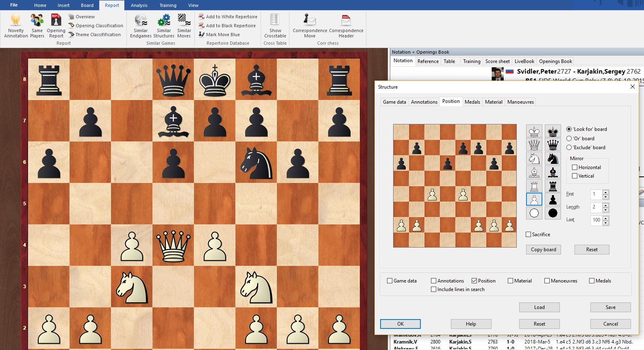644x350 pixels.
Task: Decrease the Length stepper value
Action: (x=605, y=209)
